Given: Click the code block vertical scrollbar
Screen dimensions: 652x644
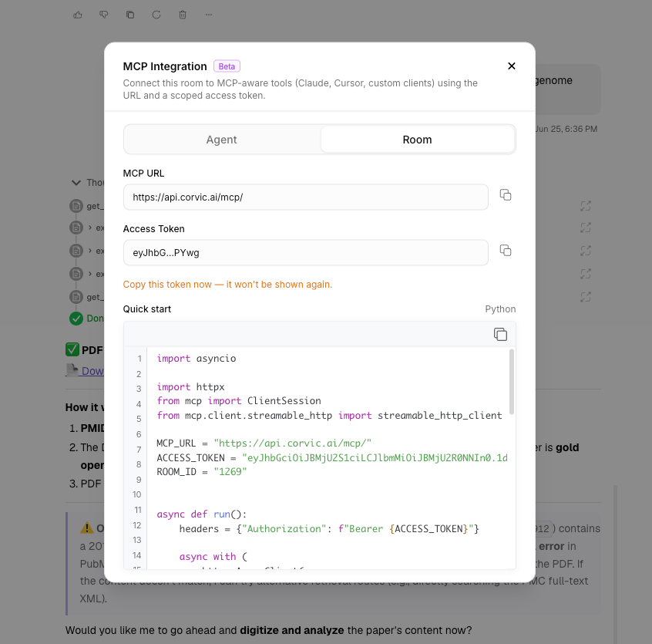Looking at the screenshot, I should coord(512,382).
